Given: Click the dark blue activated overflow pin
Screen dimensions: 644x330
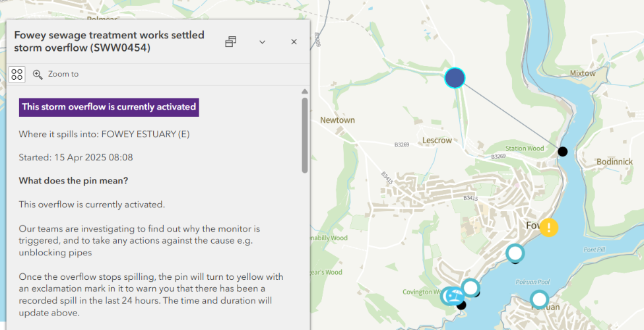Looking at the screenshot, I should [x=455, y=78].
